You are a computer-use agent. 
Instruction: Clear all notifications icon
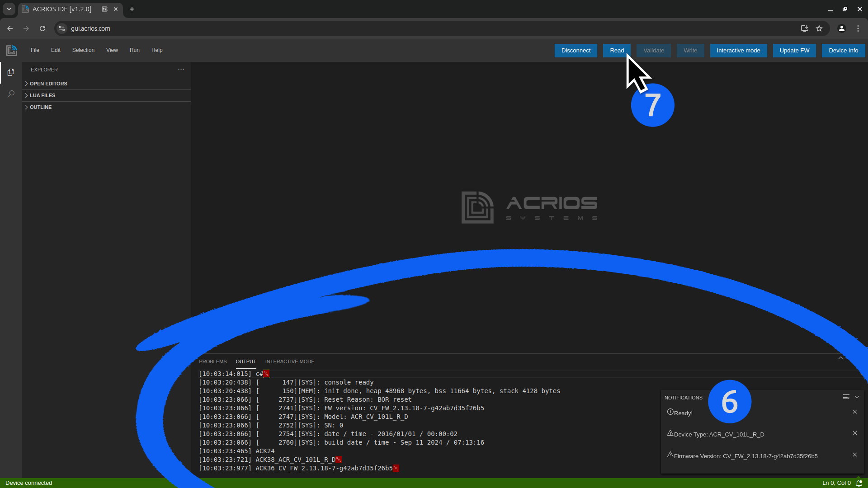846,397
